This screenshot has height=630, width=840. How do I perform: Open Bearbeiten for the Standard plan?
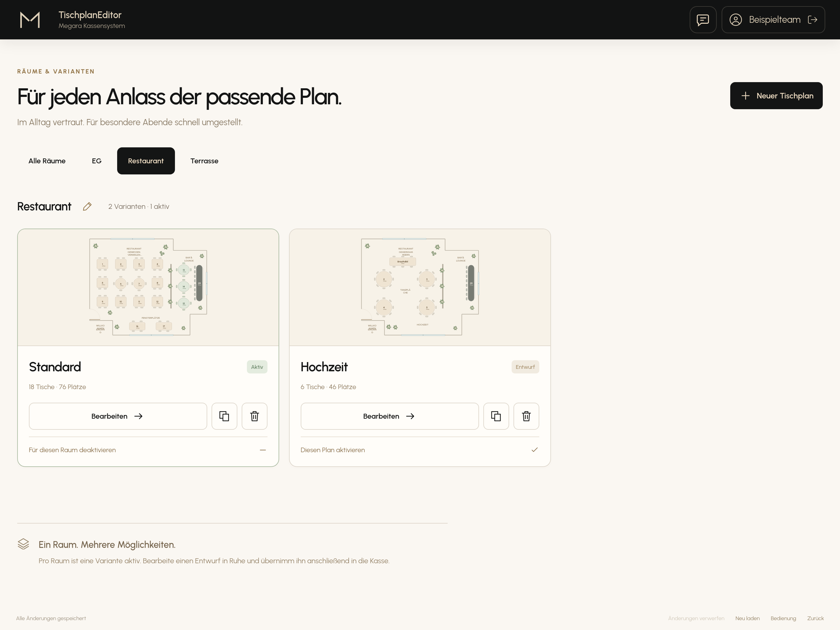[118, 416]
